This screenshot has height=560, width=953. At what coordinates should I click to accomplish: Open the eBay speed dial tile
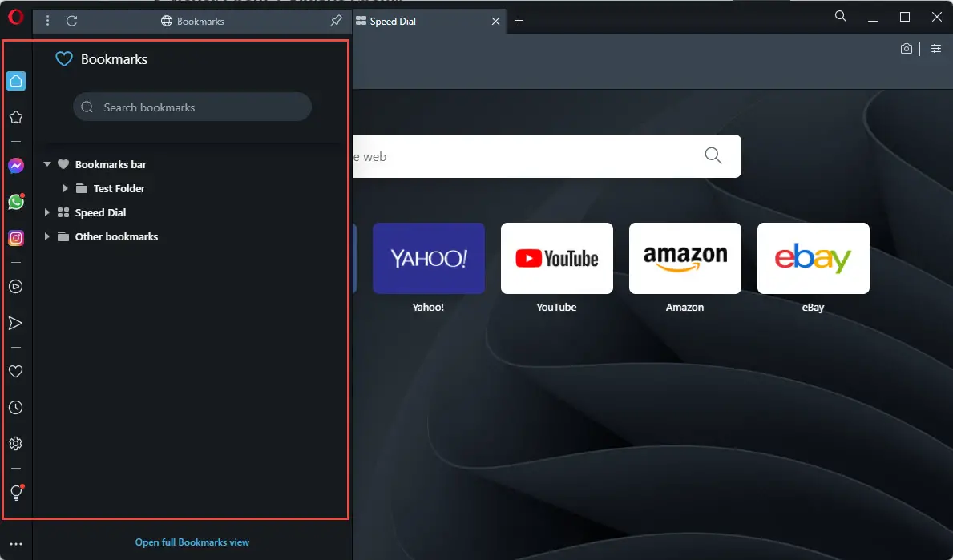[x=814, y=258]
